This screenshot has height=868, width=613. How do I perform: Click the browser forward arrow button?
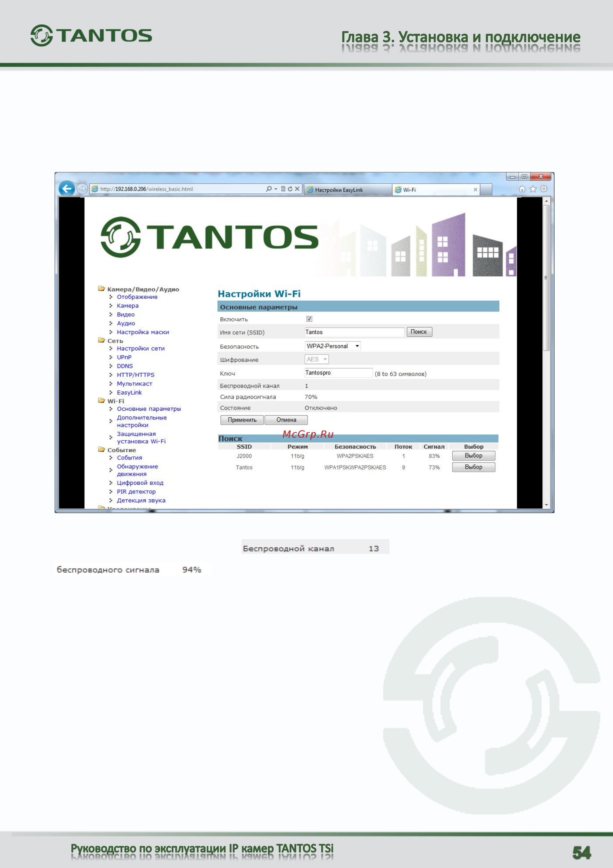coord(82,189)
